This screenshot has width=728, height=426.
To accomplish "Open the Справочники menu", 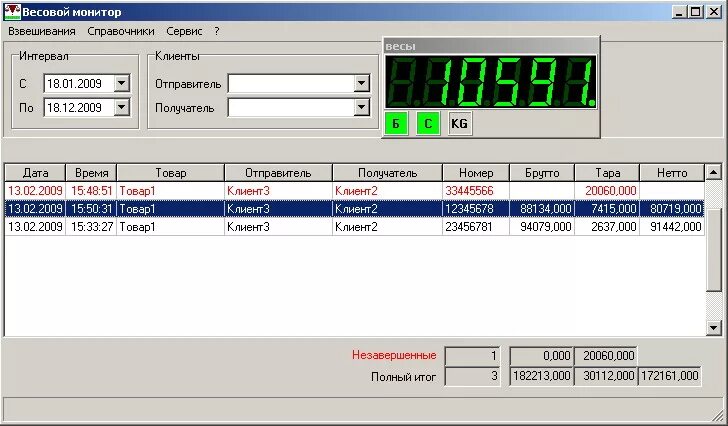I will coord(121,31).
